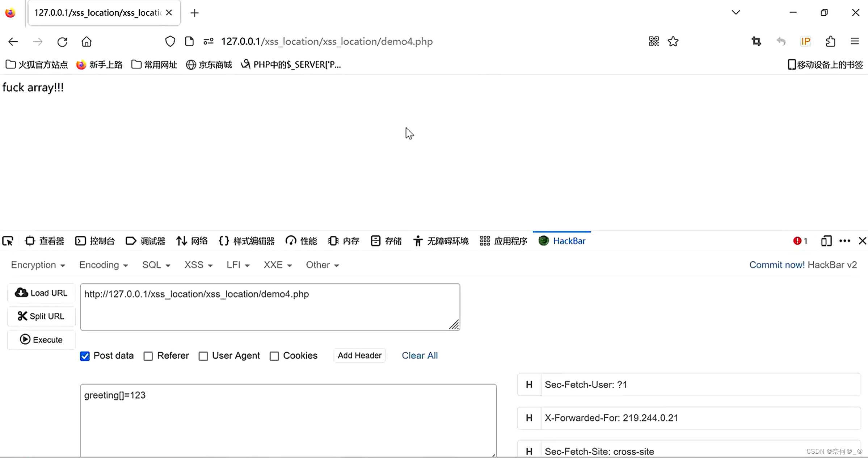Screen dimensions: 868x458
Task: Click the home page icon
Action: coord(87,42)
